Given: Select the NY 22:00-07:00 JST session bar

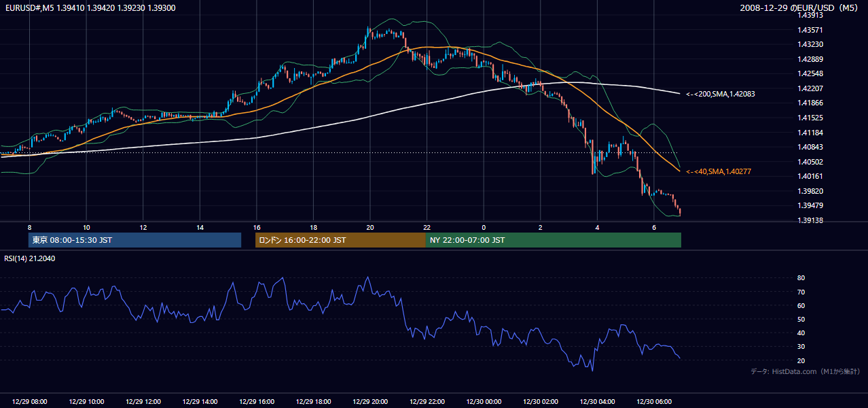Looking at the screenshot, I should click(x=554, y=240).
